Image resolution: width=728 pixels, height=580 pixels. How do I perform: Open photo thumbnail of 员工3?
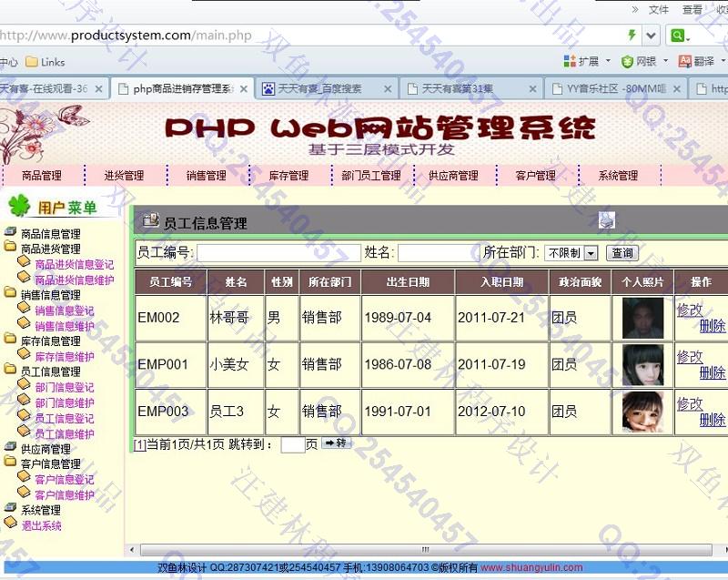642,412
